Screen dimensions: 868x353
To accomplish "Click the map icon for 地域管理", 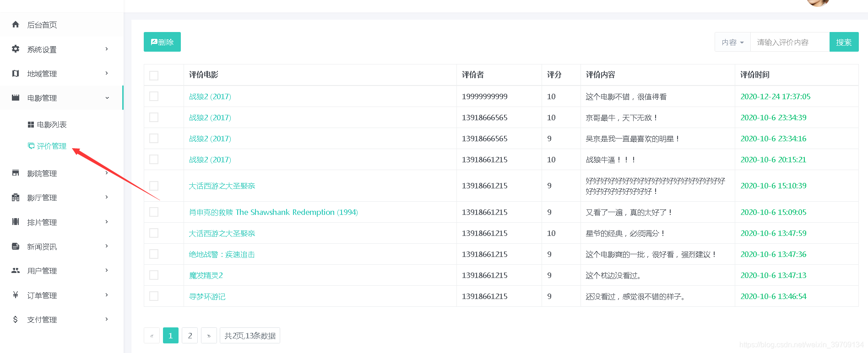I will coord(16,74).
